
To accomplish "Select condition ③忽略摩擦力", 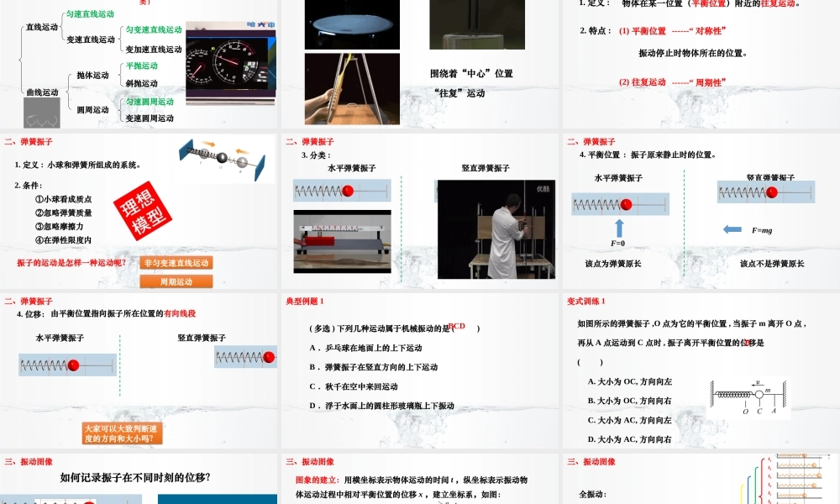I will pos(59,227).
